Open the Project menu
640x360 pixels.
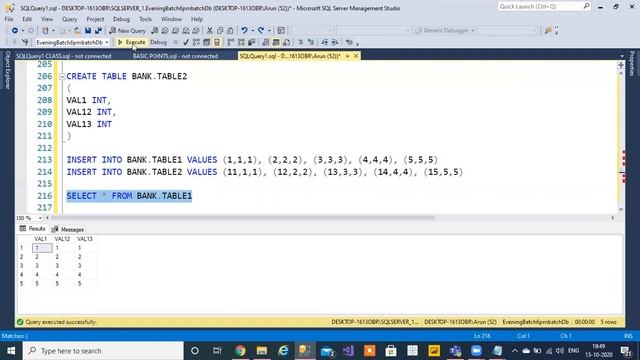point(95,19)
